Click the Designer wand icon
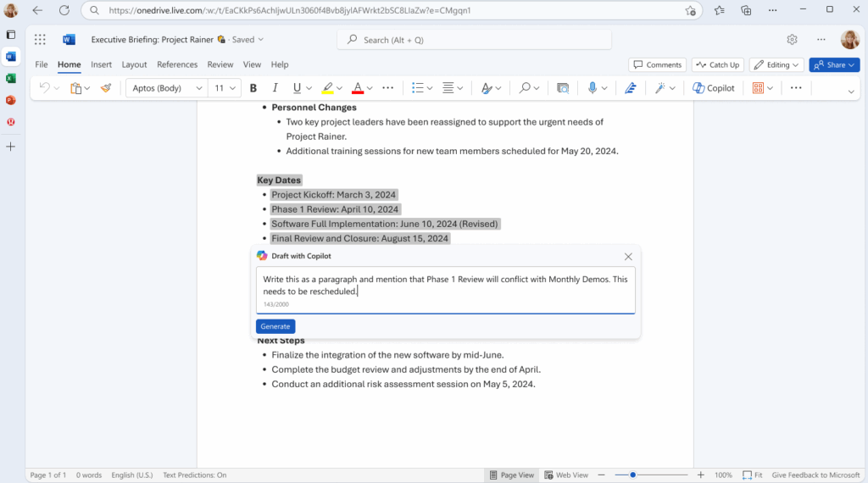Viewport: 868px width, 483px height. [x=659, y=88]
